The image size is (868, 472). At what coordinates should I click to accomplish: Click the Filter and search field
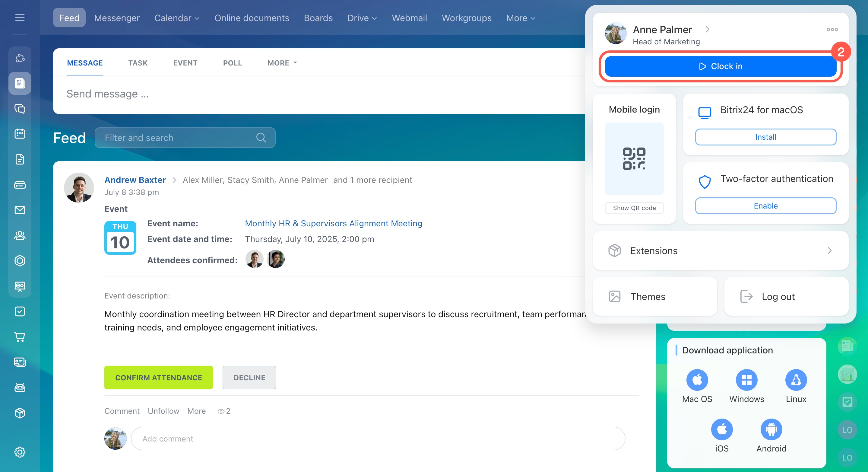click(179, 138)
